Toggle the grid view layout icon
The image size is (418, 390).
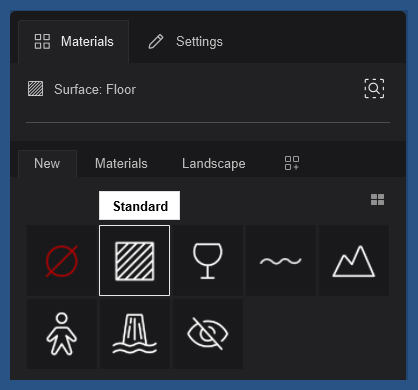pyautogui.click(x=377, y=200)
